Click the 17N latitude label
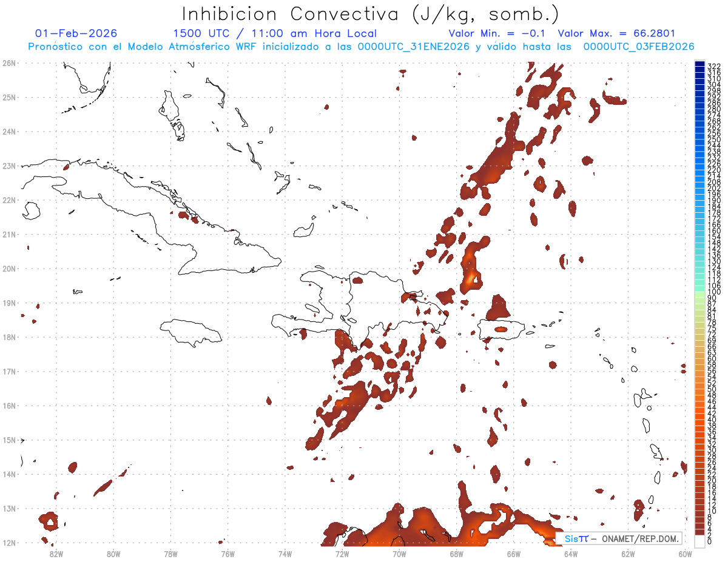Image resolution: width=728 pixels, height=562 pixels. [x=9, y=371]
